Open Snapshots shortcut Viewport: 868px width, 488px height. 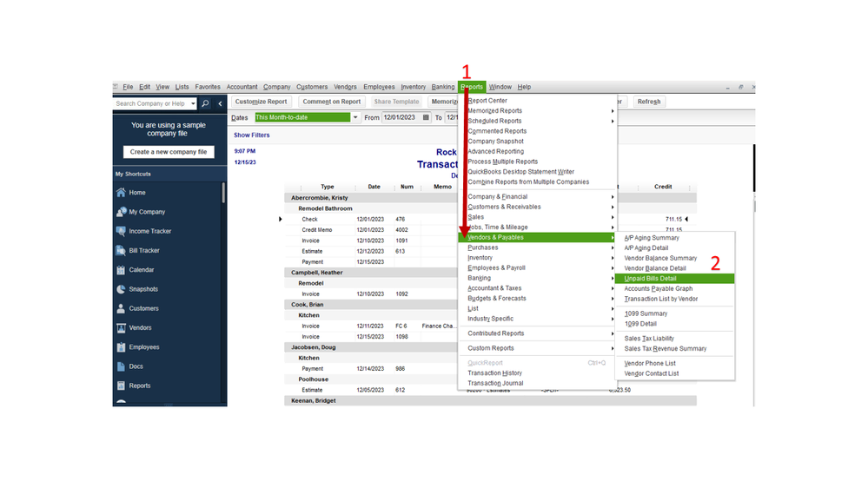[142, 289]
